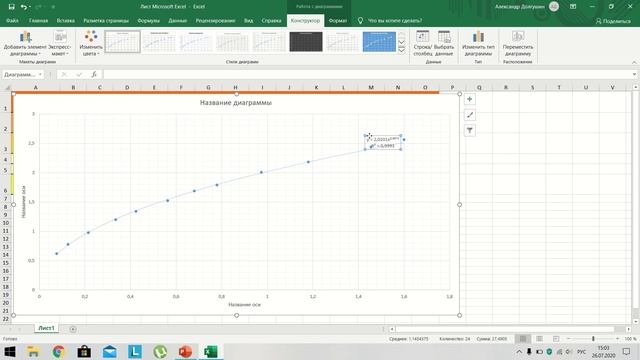Open Change Colors palette
Image resolution: width=640 pixels, height=360 pixels.
91,43
